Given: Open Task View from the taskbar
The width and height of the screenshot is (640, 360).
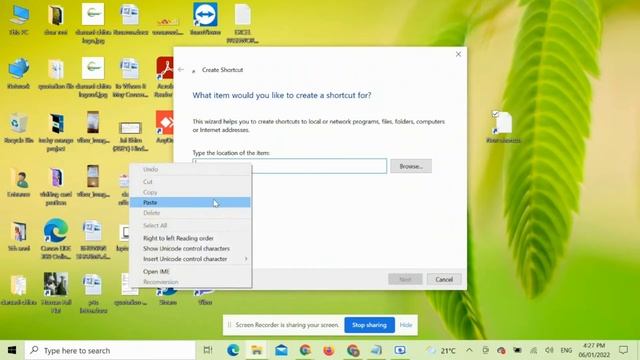Looking at the screenshot, I should [208, 350].
